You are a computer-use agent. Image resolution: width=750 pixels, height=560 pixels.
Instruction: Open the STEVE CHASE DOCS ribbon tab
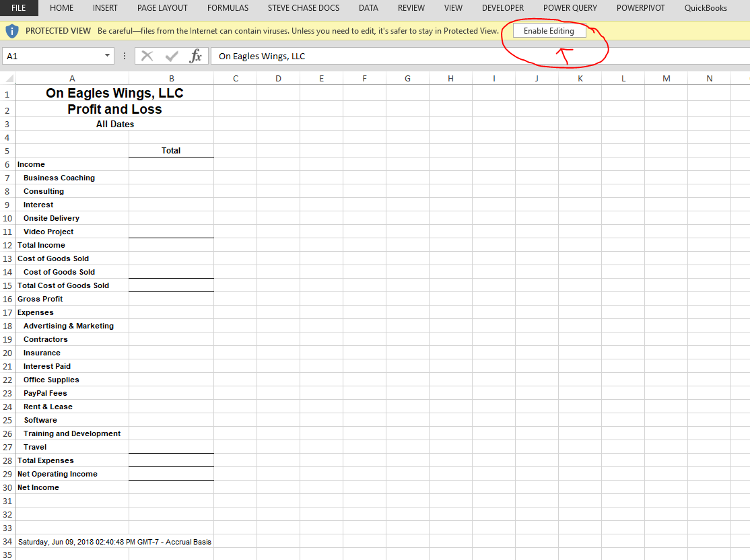click(303, 8)
